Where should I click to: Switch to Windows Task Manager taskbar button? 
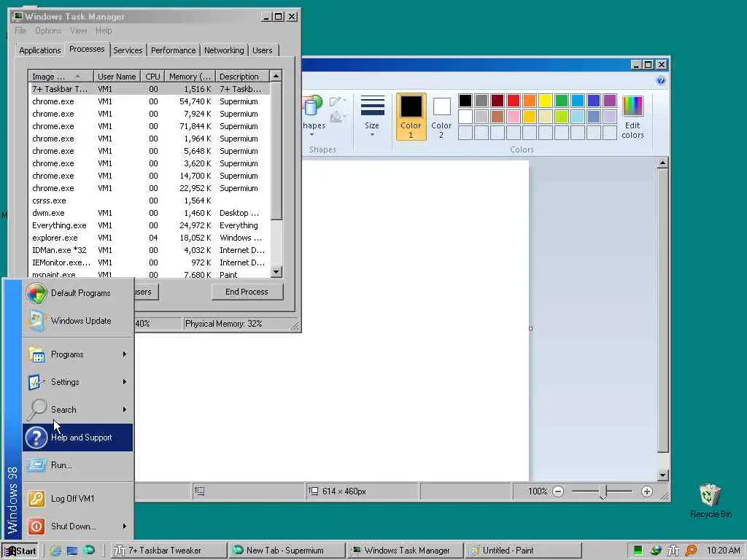pos(405,551)
